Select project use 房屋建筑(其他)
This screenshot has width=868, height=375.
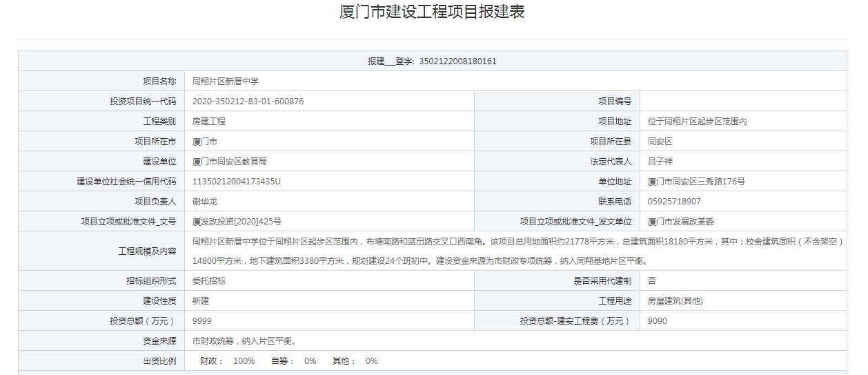pyautogui.click(x=675, y=301)
